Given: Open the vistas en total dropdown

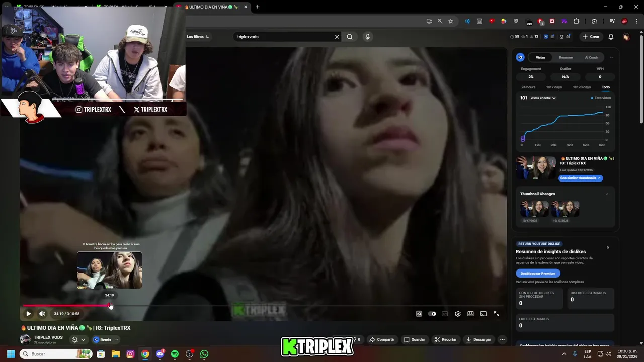Looking at the screenshot, I should click(x=543, y=98).
